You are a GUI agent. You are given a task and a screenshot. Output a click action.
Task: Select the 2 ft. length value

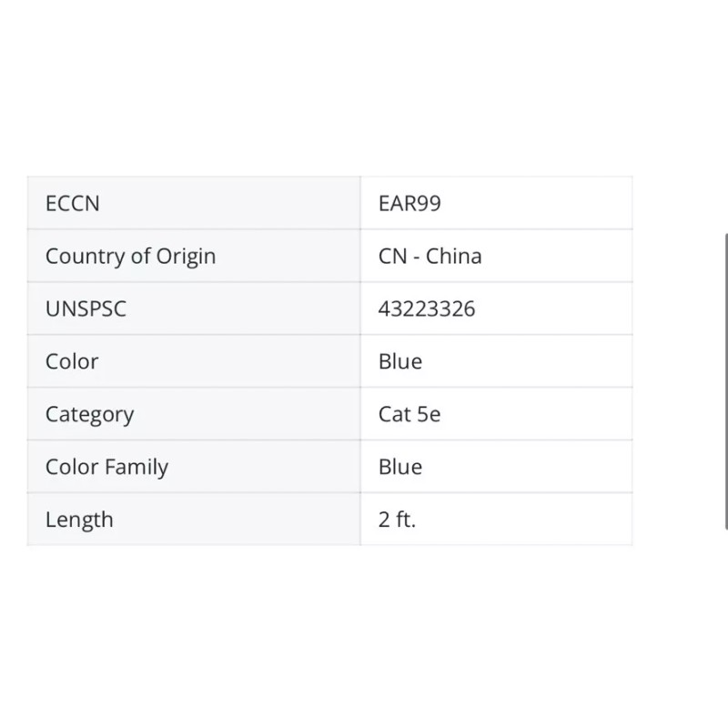(x=397, y=520)
